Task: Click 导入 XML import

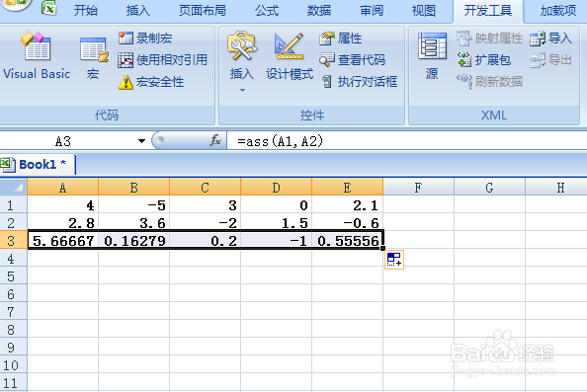Action: click(551, 39)
